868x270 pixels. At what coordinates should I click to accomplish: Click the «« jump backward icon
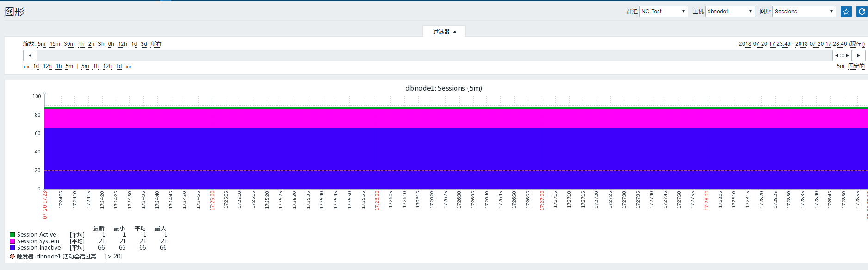(26, 67)
